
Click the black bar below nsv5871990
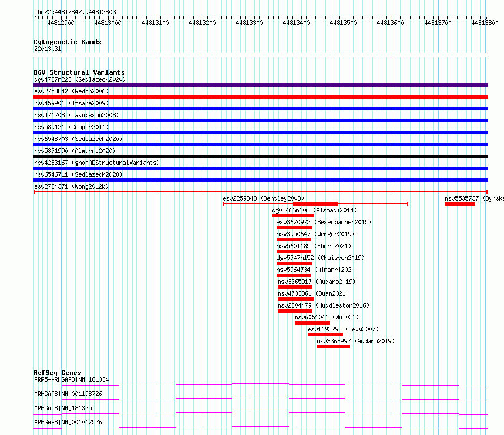coord(260,156)
